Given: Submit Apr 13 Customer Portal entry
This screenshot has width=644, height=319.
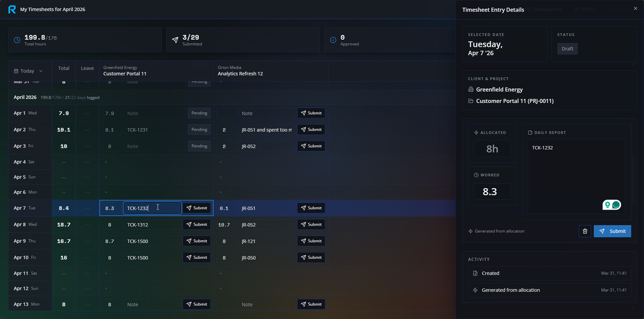Looking at the screenshot, I should coord(196,305).
